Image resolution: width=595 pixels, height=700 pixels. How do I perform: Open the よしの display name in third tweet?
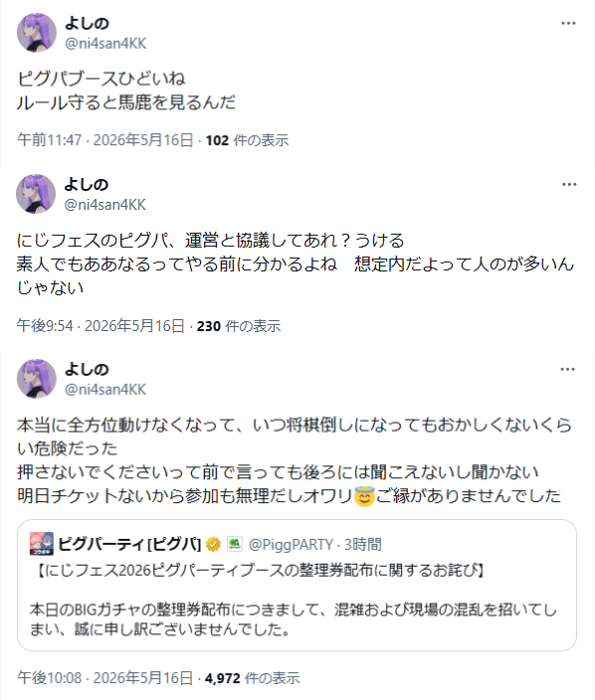(87, 369)
